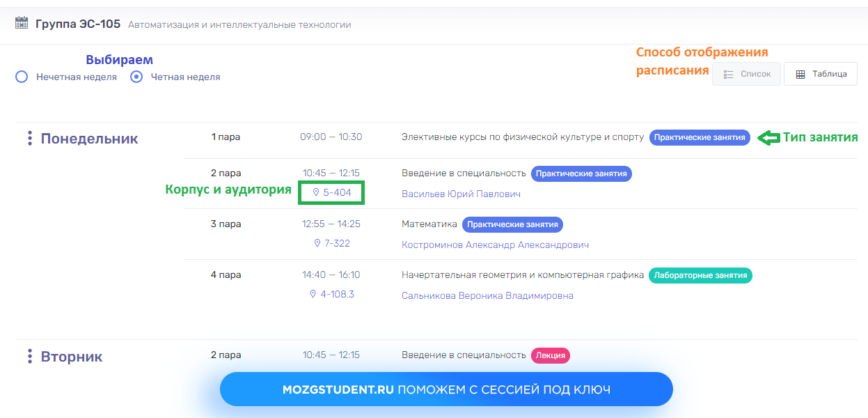The image size is (868, 418).
Task: Open link for Костроминов Александр Александрович
Action: (x=496, y=245)
